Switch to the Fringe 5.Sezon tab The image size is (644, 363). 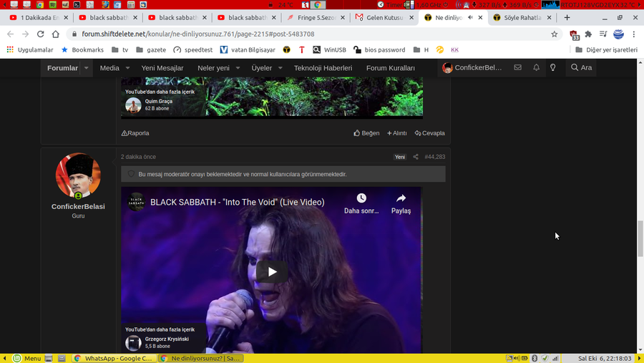316,18
